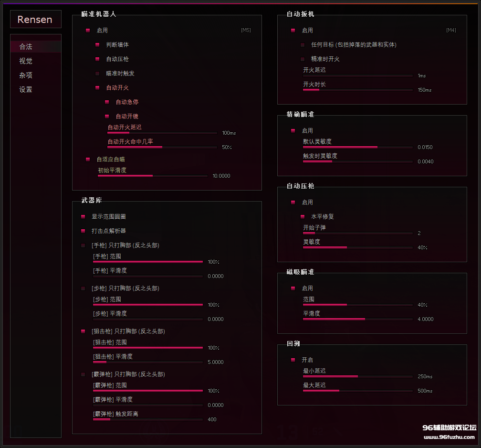This screenshot has height=448, width=481.
Task: Check the 任何目标 option under 自动扳机
Action: (x=303, y=45)
